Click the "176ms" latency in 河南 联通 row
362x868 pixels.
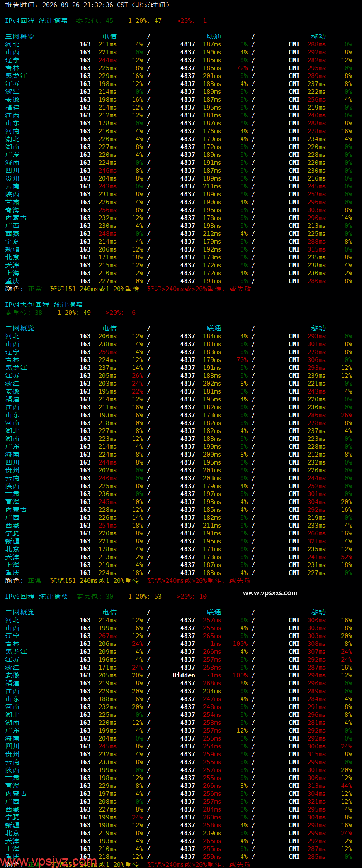pyautogui.click(x=212, y=131)
